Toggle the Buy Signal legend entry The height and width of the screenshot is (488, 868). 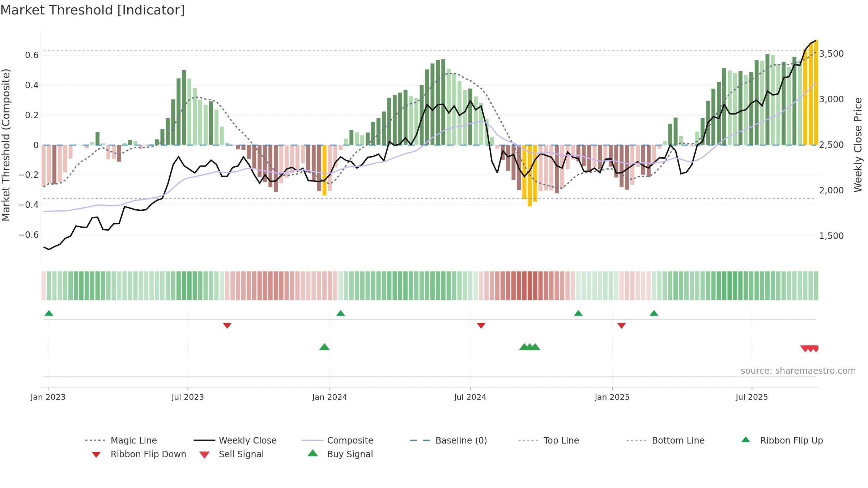coord(340,454)
